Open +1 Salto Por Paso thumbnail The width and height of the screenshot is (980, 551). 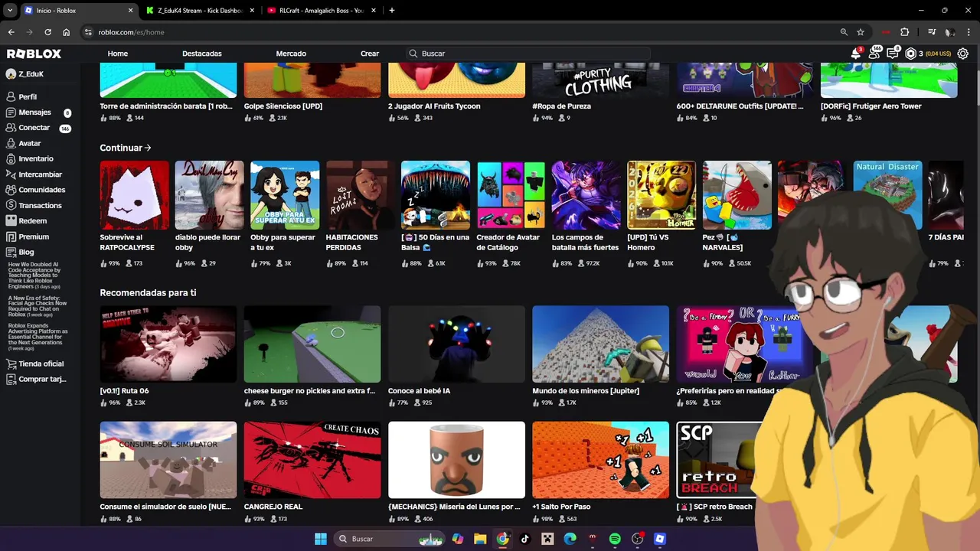pos(601,460)
